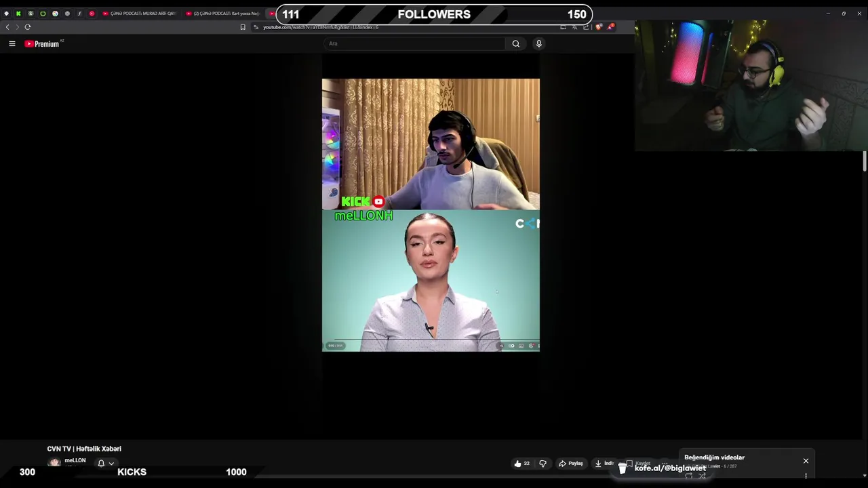Dislike the video with thumbs-down
This screenshot has height=488, width=868.
click(x=542, y=464)
